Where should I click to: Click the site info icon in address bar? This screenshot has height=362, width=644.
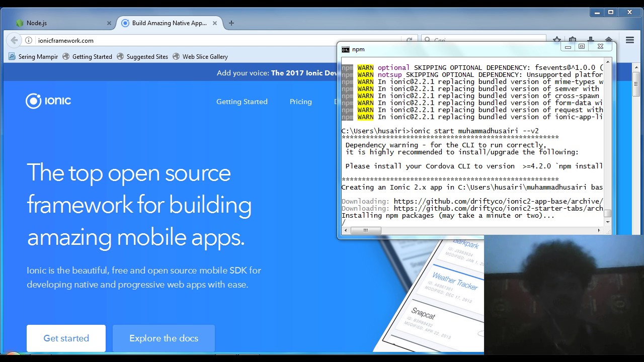[29, 40]
